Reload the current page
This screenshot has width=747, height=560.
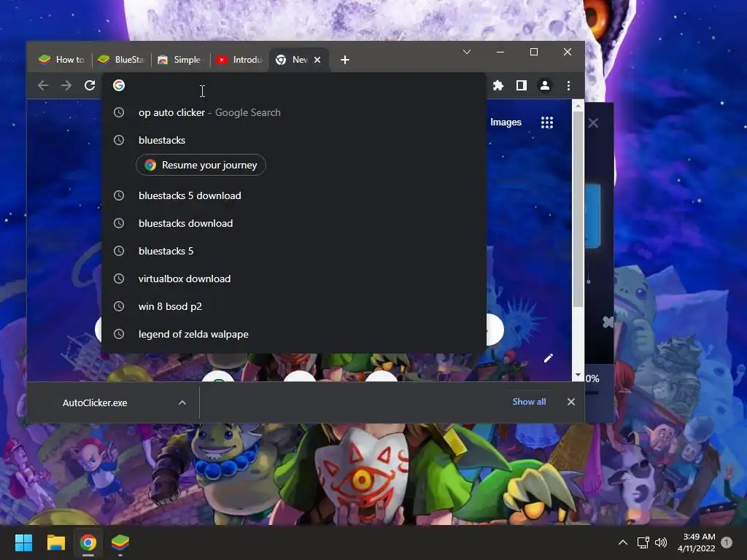[90, 85]
